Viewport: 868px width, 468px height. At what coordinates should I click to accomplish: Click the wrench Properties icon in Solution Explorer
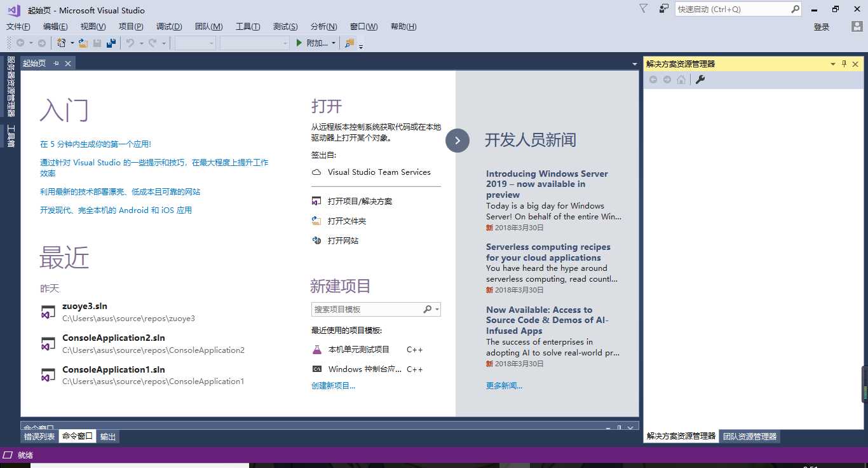700,79
